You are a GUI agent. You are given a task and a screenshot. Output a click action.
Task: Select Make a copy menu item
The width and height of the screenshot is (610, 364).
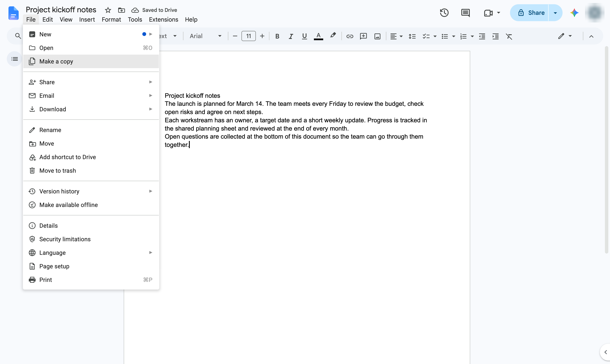[91, 61]
